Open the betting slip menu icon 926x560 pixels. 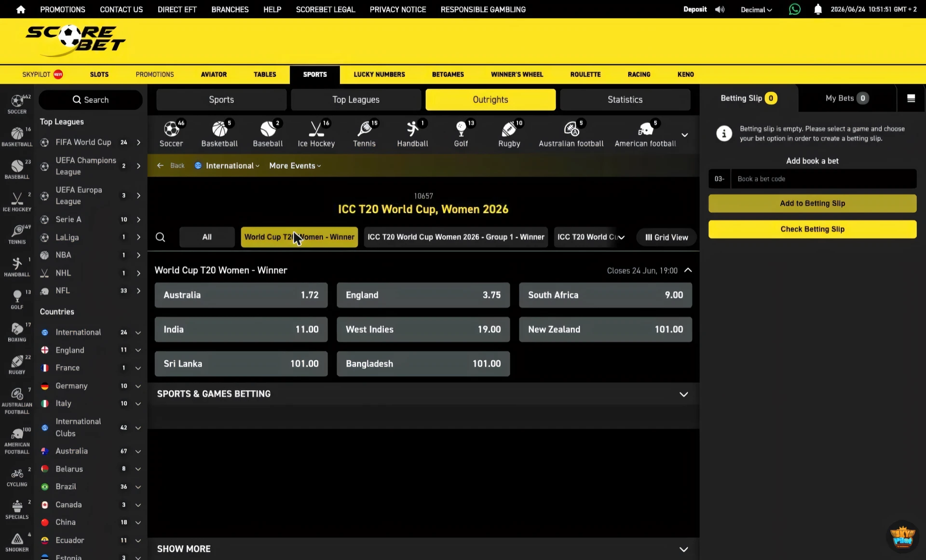(911, 98)
